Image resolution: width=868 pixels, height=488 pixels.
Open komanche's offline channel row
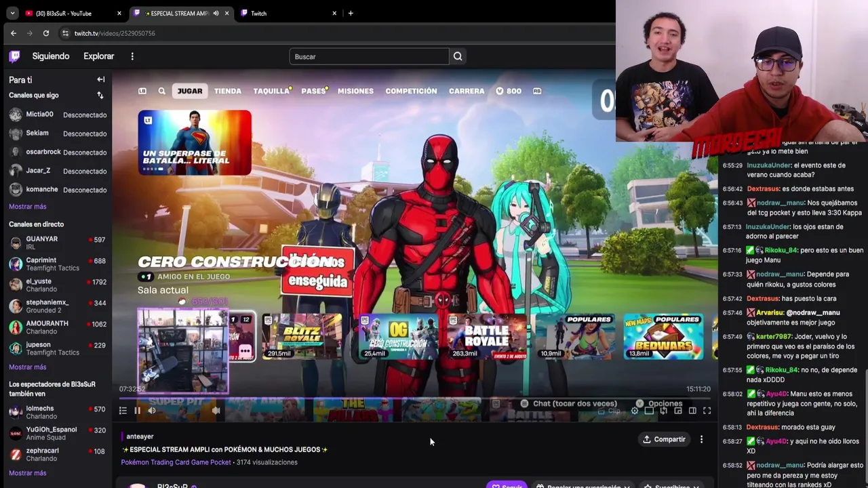[x=57, y=190]
